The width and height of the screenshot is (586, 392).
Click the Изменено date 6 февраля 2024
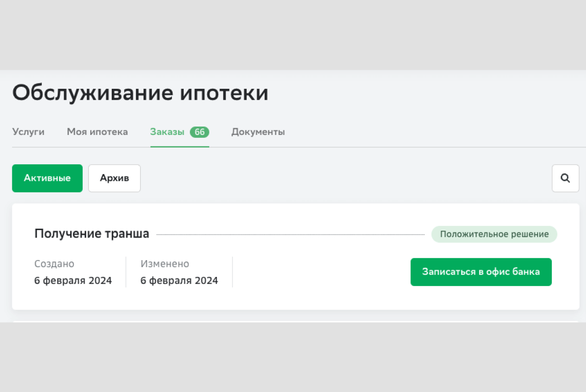coord(179,281)
